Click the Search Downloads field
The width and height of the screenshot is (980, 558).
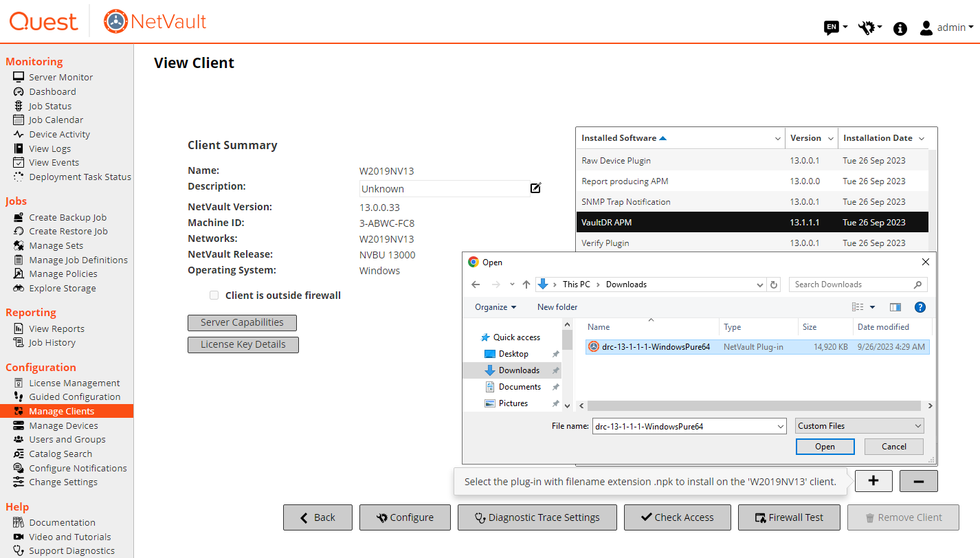[x=852, y=284]
